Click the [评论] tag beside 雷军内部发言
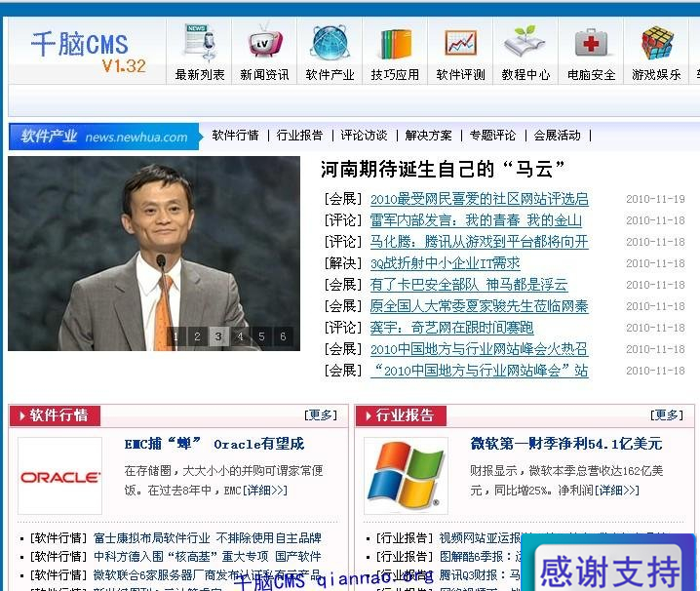Image resolution: width=700 pixels, height=591 pixels. tap(343, 220)
